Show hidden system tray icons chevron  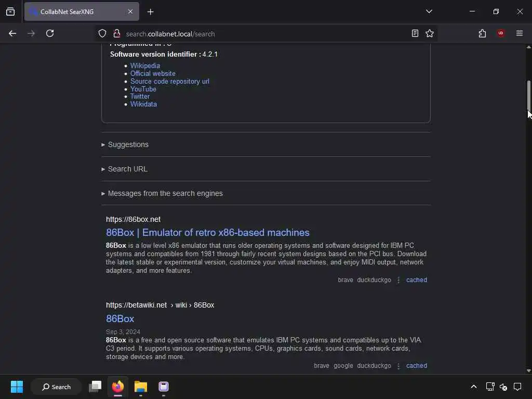(474, 387)
